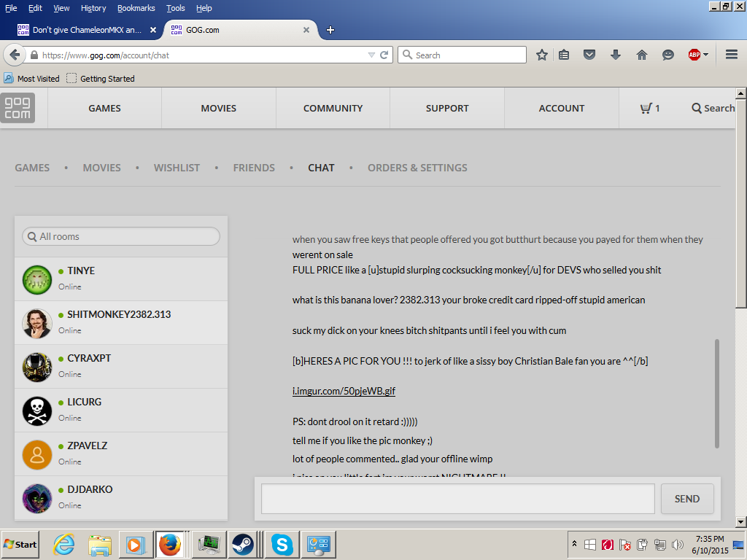Open the shopping cart with 1 item

click(x=650, y=109)
